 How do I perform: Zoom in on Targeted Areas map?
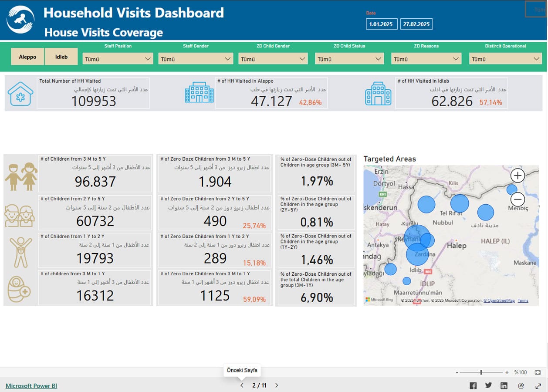[x=518, y=176]
